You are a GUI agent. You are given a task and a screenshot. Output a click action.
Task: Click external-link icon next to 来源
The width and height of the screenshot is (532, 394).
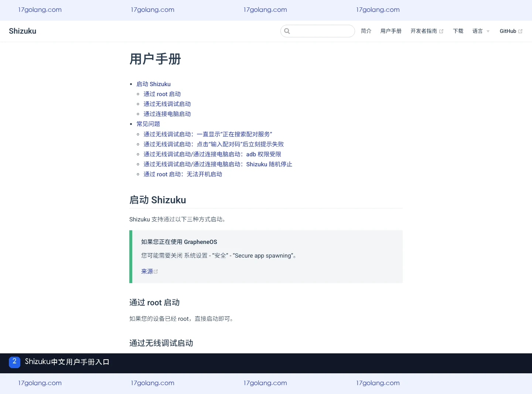pos(156,272)
